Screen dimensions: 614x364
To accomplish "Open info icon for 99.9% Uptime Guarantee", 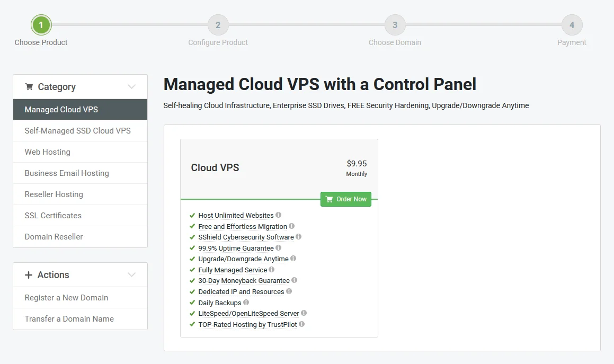I will (x=278, y=248).
